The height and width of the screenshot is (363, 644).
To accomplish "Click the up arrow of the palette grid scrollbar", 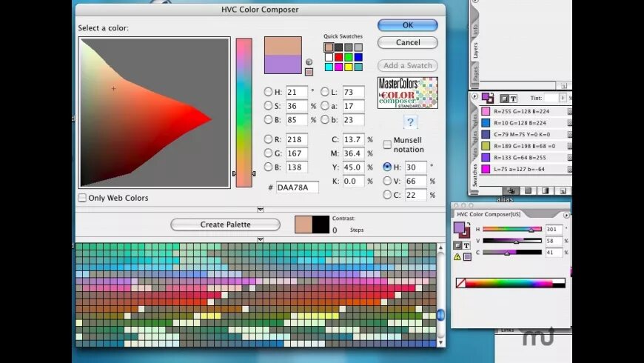I will coord(440,247).
